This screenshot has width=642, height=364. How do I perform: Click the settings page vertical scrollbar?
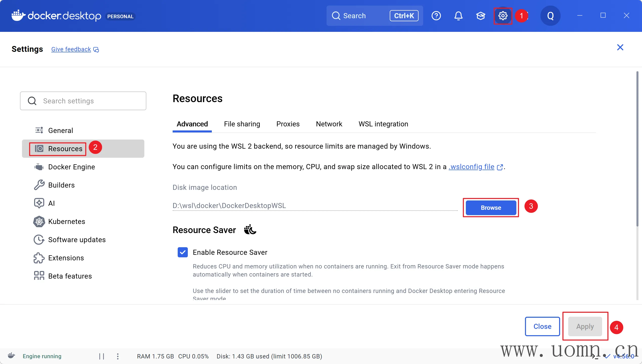(x=637, y=149)
